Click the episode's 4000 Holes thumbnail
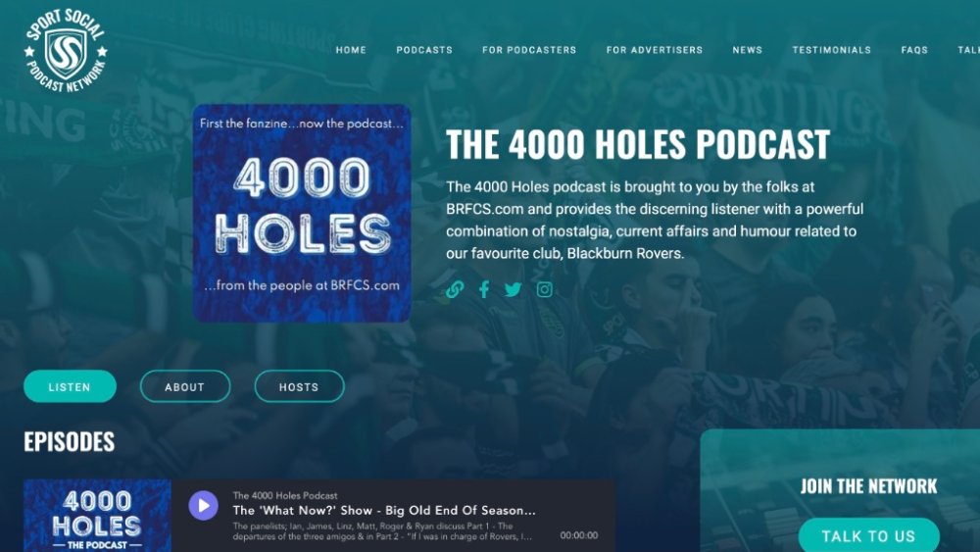Screen dimensions: 980x552 pos(97,516)
